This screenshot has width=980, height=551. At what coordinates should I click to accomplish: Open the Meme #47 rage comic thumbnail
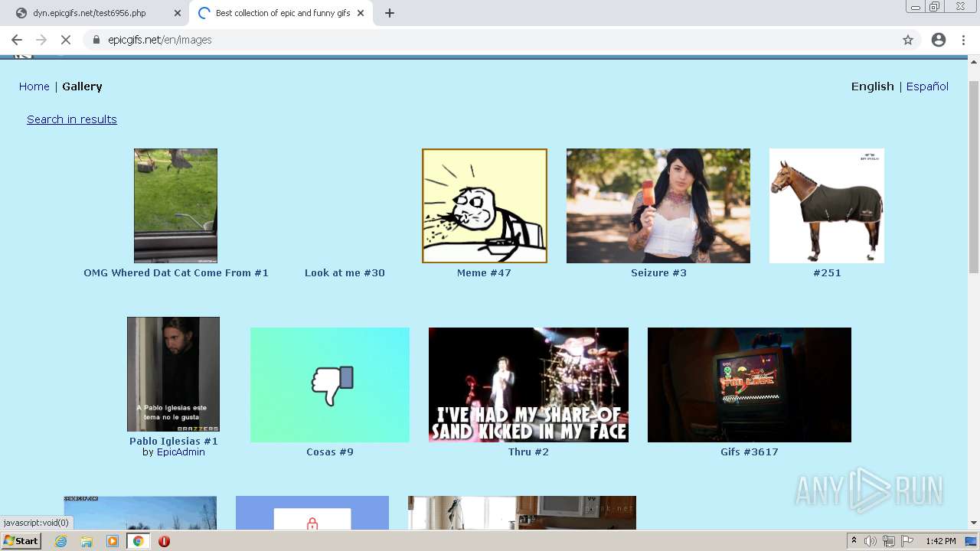coord(485,206)
